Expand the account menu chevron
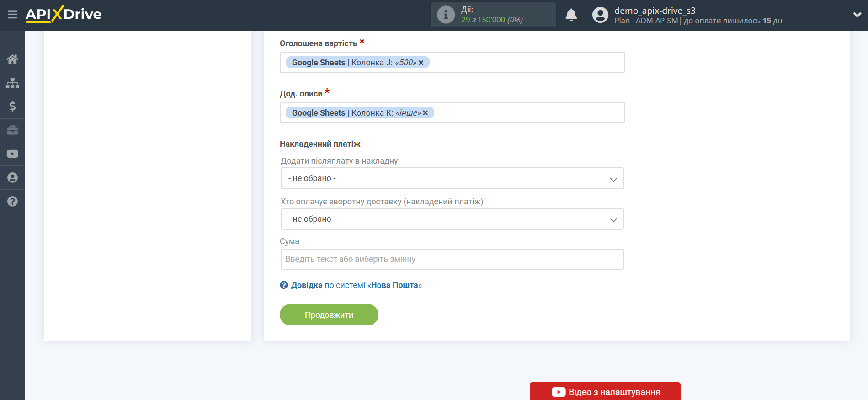Viewport: 868px width, 400px height. [x=857, y=15]
